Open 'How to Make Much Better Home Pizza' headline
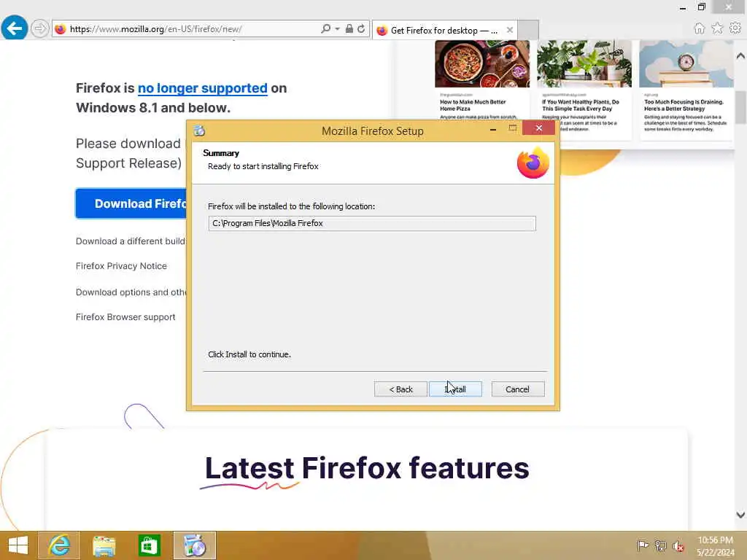Image resolution: width=747 pixels, height=560 pixels. [473, 105]
